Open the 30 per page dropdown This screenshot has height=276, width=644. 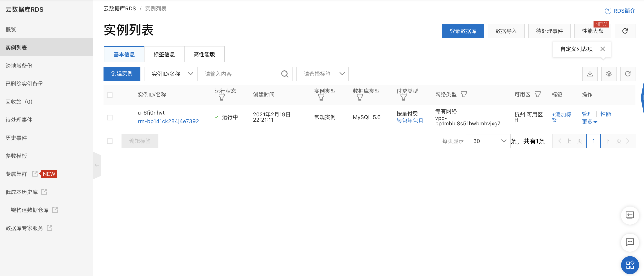pyautogui.click(x=488, y=141)
